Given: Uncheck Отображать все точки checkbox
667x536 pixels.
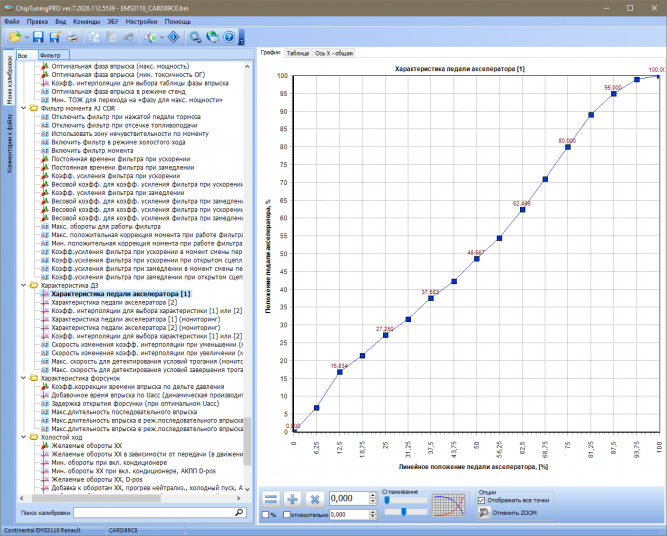Looking at the screenshot, I should (x=482, y=500).
